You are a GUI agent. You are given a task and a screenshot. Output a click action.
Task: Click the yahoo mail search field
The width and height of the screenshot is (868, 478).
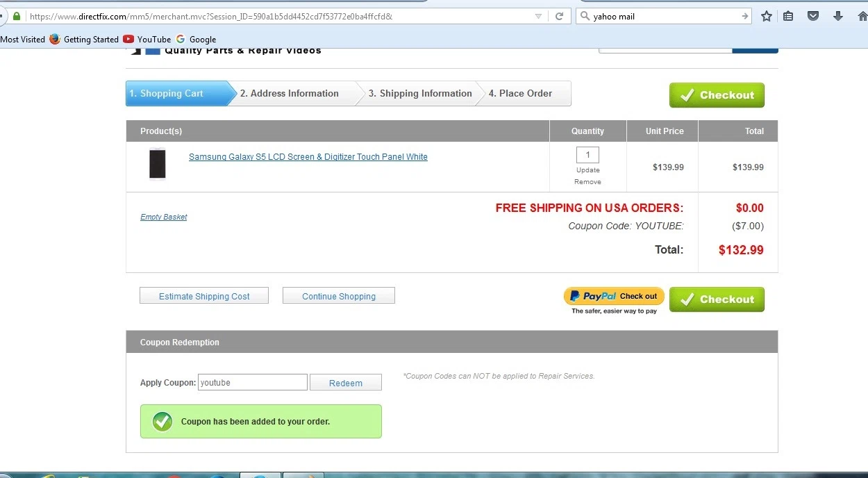pos(663,16)
